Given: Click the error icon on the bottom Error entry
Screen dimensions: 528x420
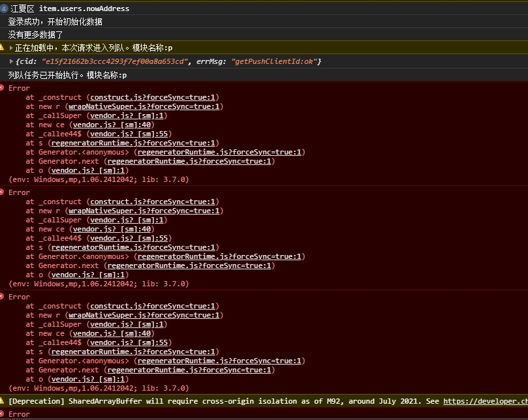Looking at the screenshot, I should click(x=3, y=413).
